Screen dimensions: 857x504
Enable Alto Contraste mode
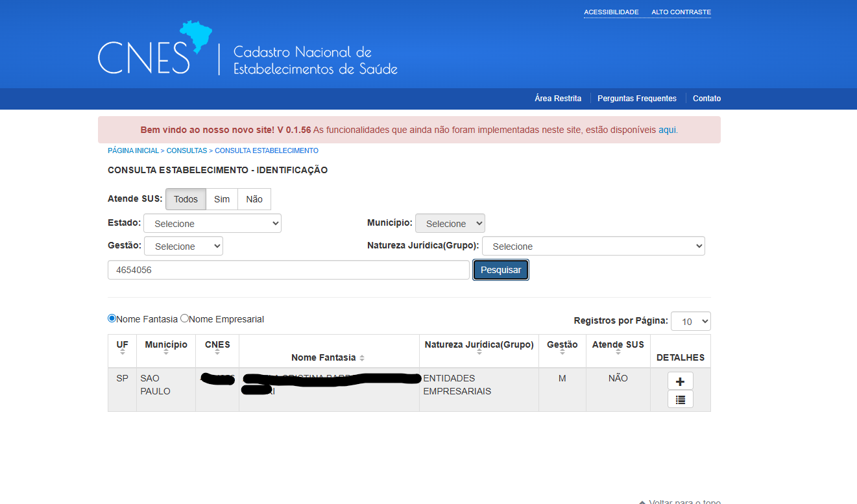click(x=681, y=12)
